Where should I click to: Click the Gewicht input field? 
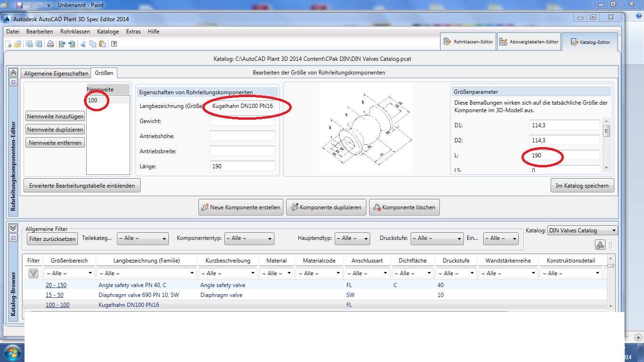pos(242,121)
